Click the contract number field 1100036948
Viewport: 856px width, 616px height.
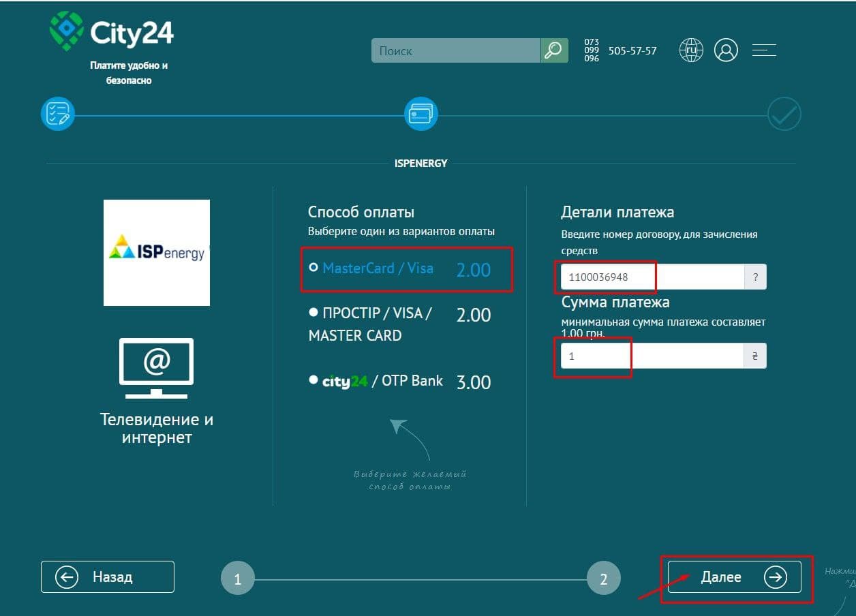(652, 277)
